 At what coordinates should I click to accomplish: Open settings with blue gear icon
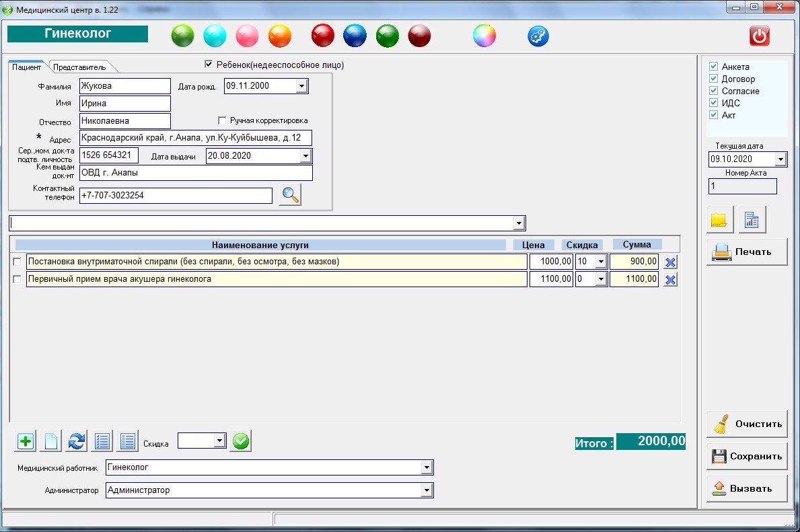(538, 36)
